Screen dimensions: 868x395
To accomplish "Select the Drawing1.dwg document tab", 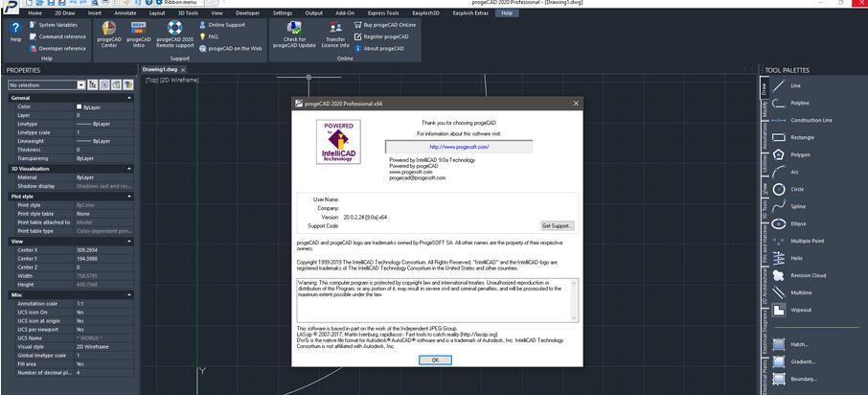I will coord(160,70).
